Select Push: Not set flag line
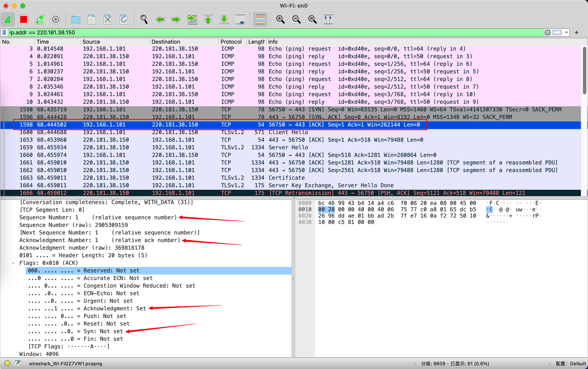 click(77, 316)
